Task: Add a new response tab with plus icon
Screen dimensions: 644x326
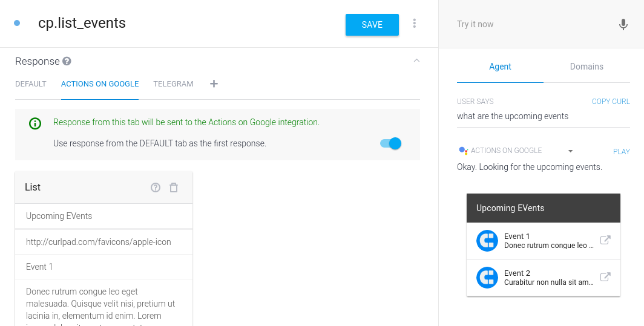Action: tap(214, 84)
